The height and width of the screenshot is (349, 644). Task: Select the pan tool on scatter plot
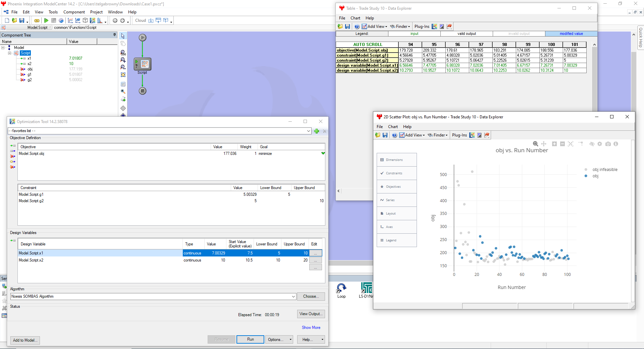click(x=544, y=144)
